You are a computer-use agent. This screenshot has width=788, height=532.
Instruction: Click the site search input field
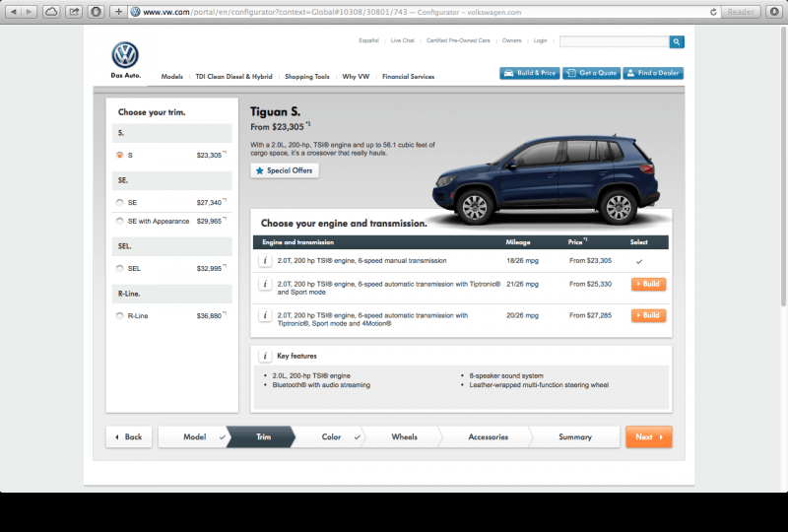click(614, 41)
